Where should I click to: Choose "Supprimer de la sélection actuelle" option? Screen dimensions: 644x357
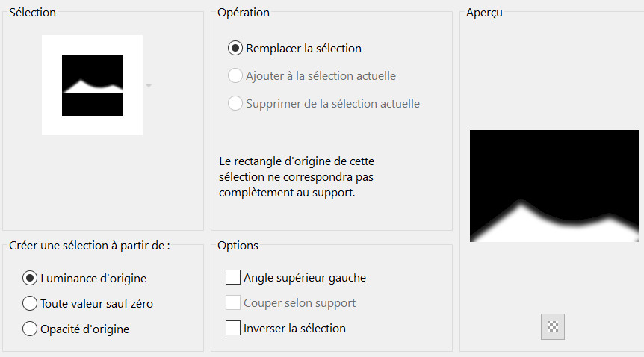(x=235, y=104)
